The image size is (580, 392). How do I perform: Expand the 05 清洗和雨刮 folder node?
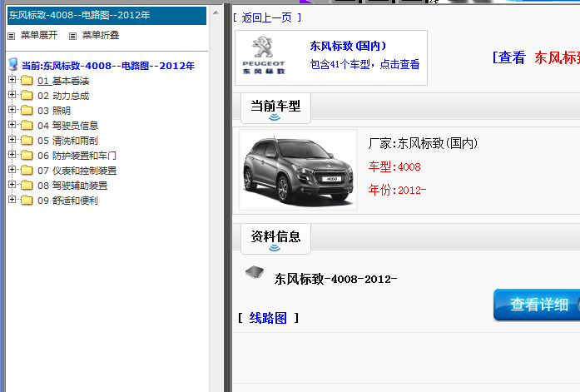tap(12, 140)
